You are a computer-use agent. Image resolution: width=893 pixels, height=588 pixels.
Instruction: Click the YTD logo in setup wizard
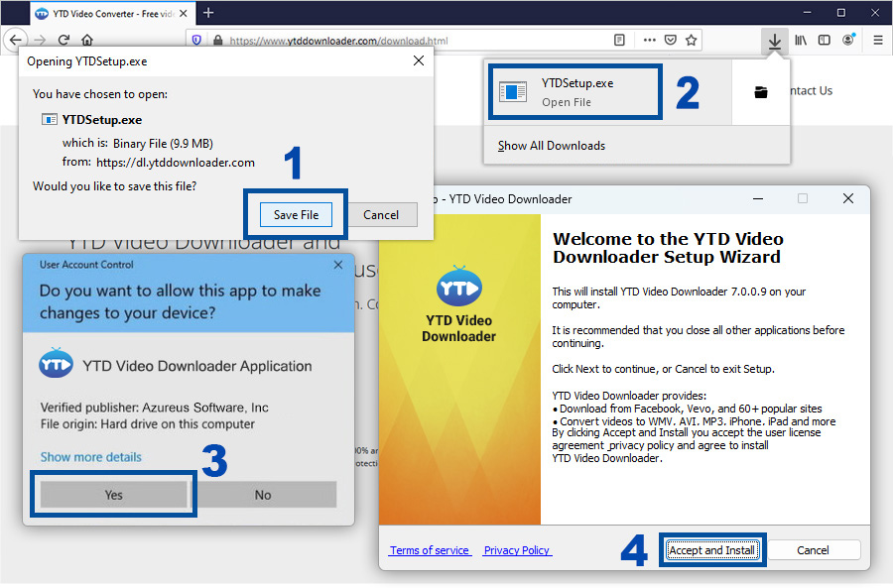pyautogui.click(x=459, y=286)
